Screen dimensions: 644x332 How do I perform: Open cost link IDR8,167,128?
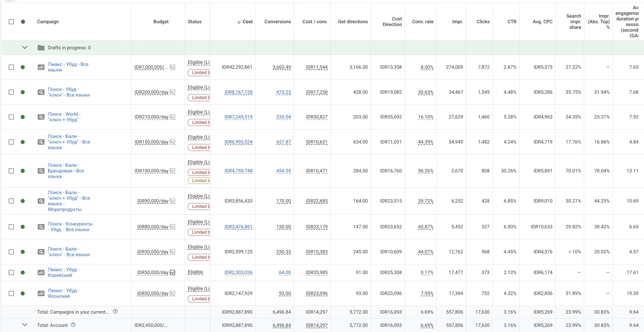[238, 92]
